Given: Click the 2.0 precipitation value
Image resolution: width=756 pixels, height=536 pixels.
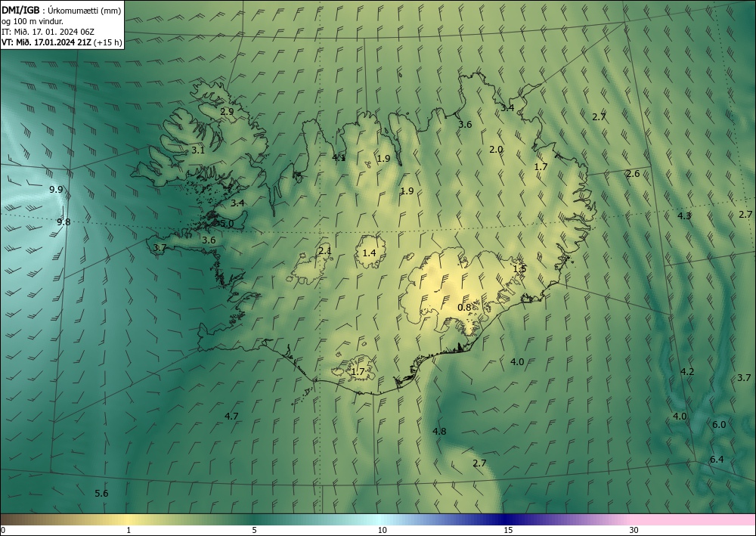Looking at the screenshot, I should 496,150.
